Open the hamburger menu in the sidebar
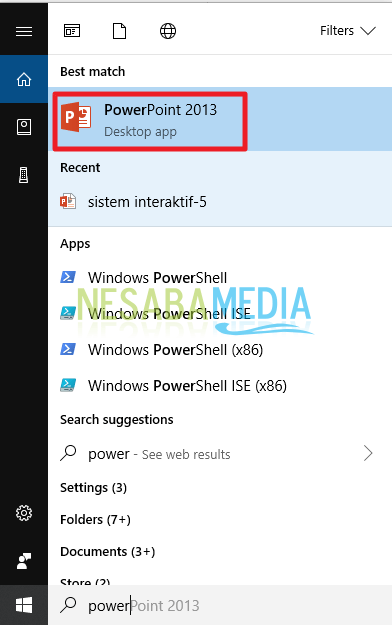392x625 pixels. [24, 31]
